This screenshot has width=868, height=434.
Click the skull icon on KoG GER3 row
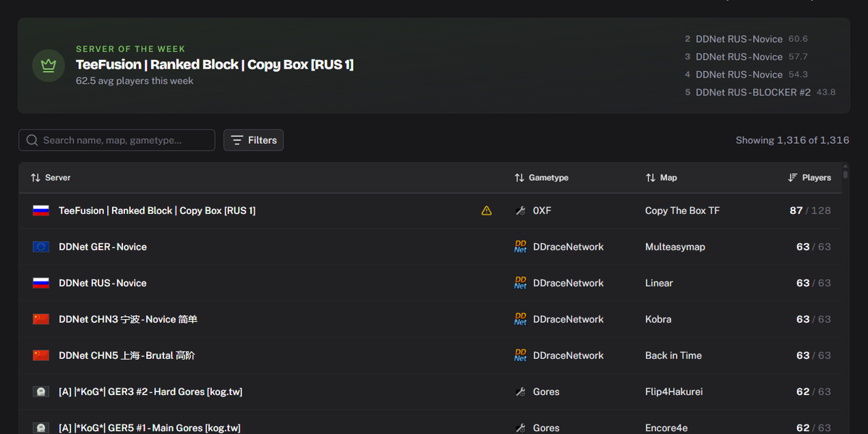[41, 391]
